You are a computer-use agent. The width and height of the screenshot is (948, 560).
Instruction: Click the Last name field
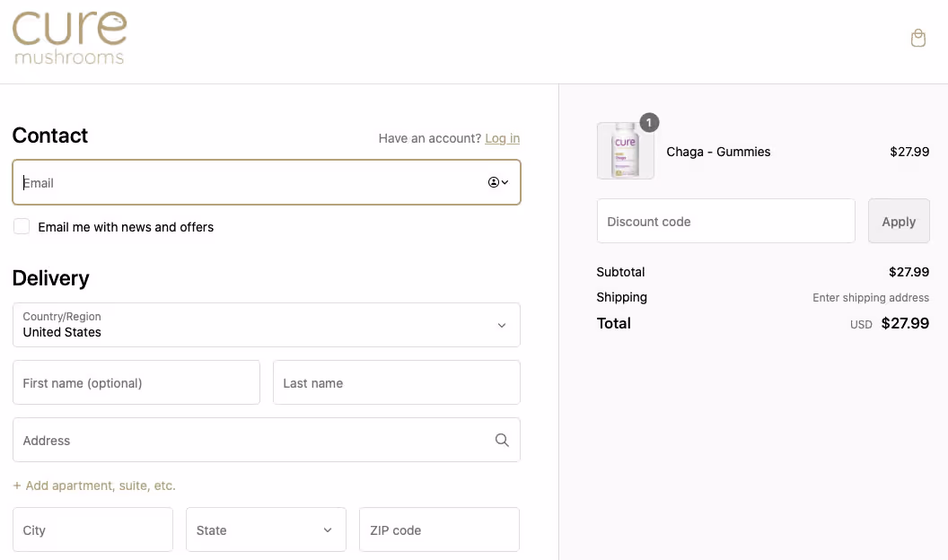[397, 382]
